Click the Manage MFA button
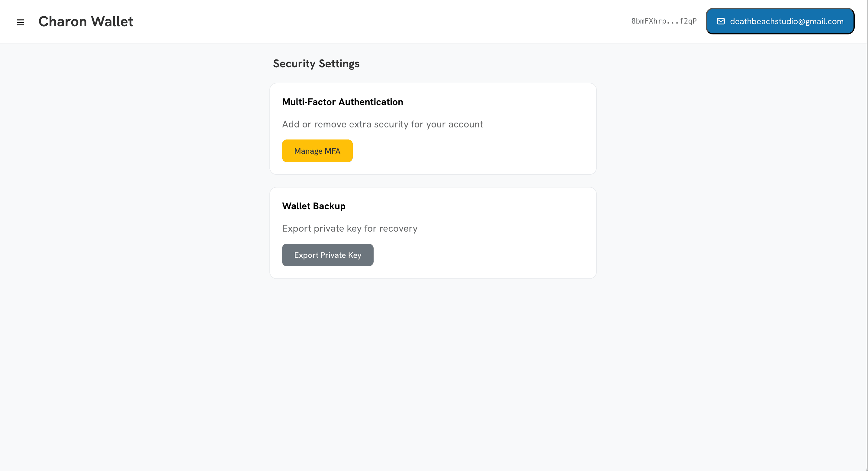The width and height of the screenshot is (868, 471). 317,151
